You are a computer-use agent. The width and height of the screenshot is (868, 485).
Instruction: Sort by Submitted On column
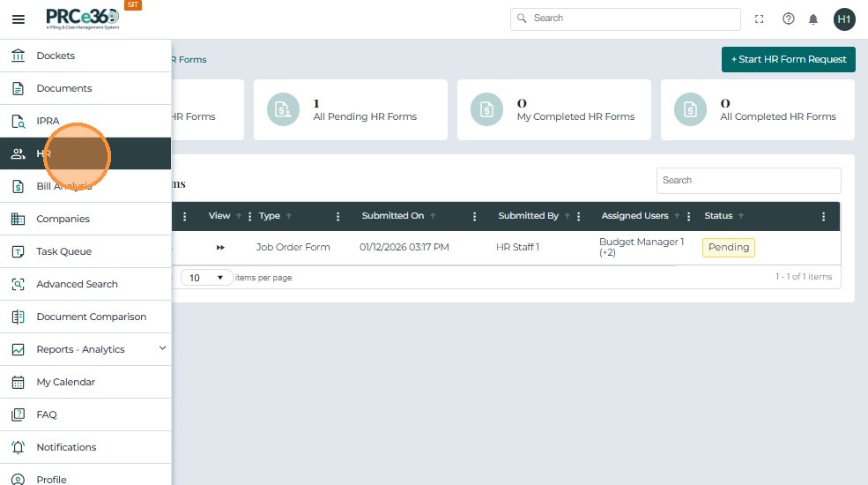(393, 216)
